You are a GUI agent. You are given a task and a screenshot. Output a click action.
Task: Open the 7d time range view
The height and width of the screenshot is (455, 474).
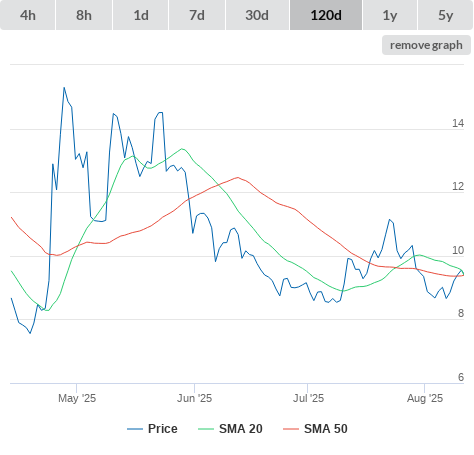coord(197,15)
